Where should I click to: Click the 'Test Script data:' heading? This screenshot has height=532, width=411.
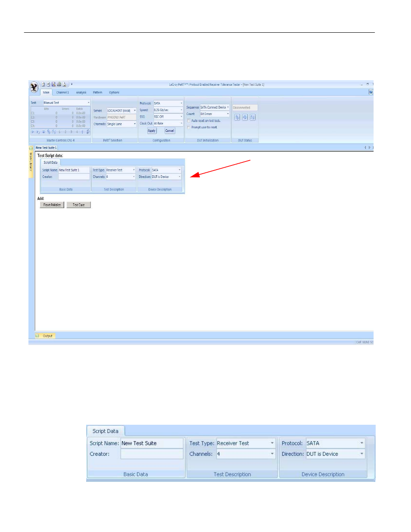[x=50, y=156]
